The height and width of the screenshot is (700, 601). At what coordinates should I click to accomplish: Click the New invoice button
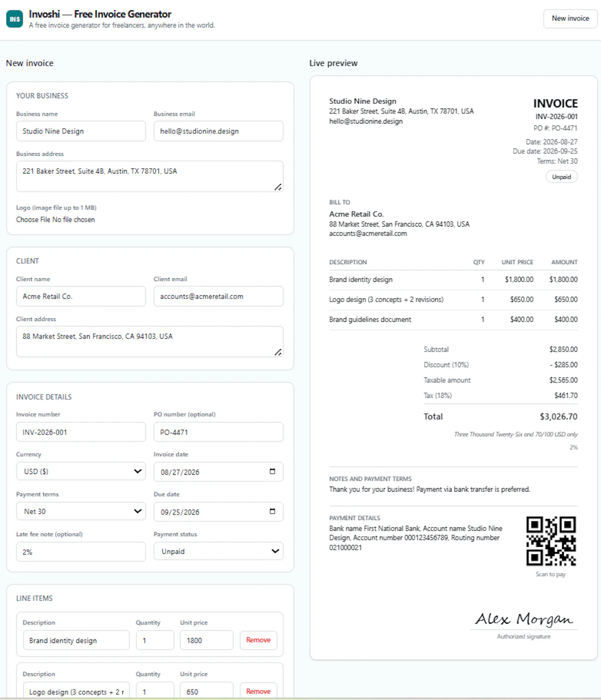[570, 18]
